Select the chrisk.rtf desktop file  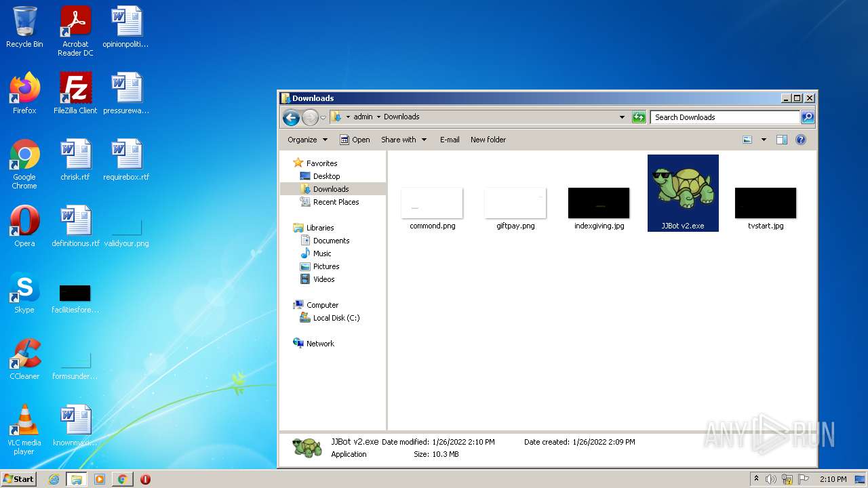click(x=75, y=160)
